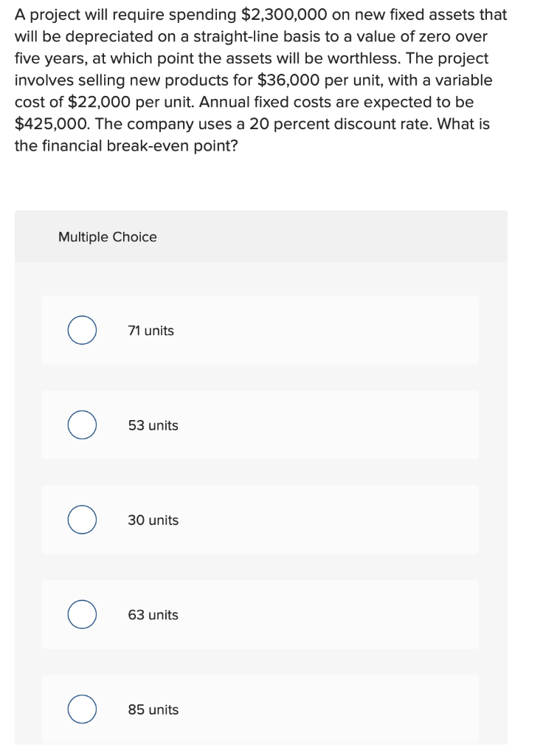
Task: Click the 85 units answer text label
Action: [152, 709]
